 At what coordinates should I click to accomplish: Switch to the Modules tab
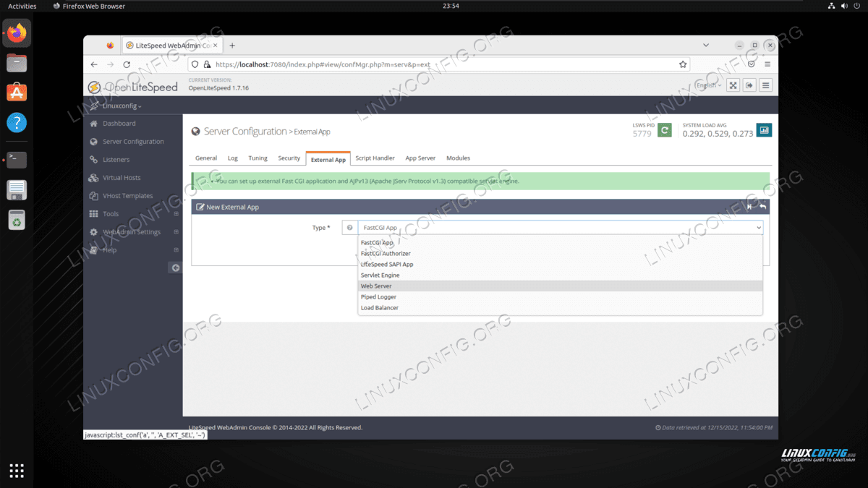coord(458,158)
